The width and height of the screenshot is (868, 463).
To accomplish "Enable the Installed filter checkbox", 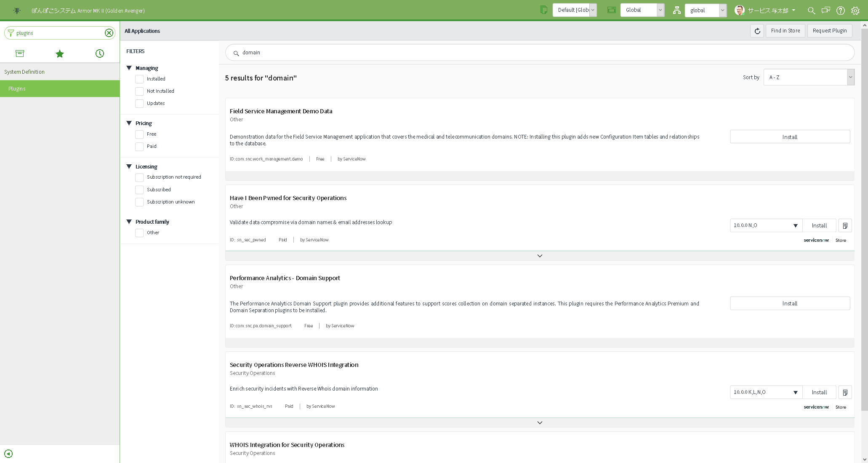I will click(139, 79).
